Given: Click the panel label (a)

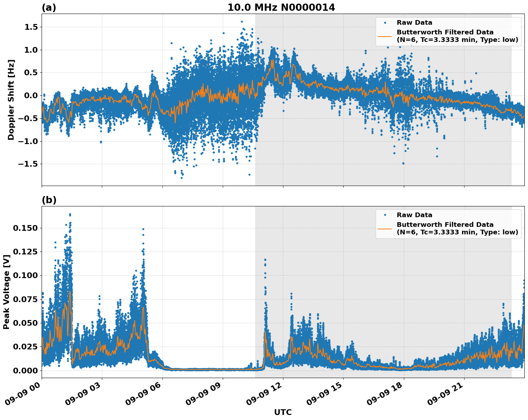Looking at the screenshot, I should tap(49, 7).
